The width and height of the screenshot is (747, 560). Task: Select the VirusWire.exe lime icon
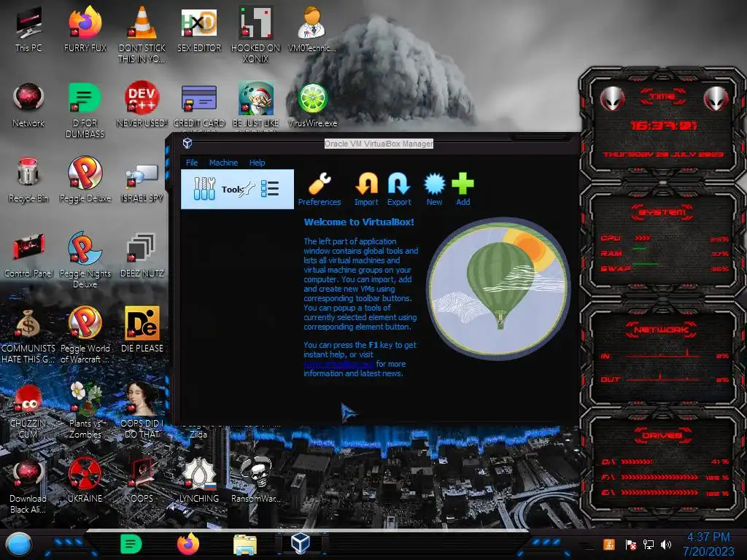point(312,105)
